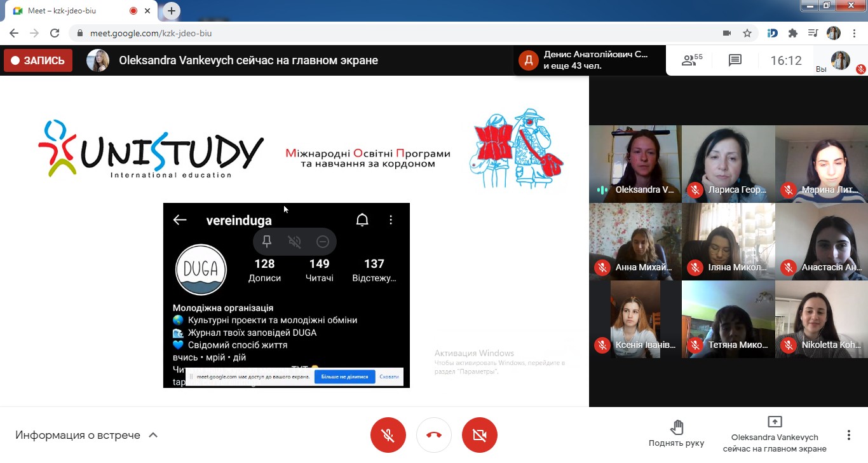The width and height of the screenshot is (868, 463).
Task: Open the media controls icon in Chrome toolbar
Action: click(x=813, y=33)
